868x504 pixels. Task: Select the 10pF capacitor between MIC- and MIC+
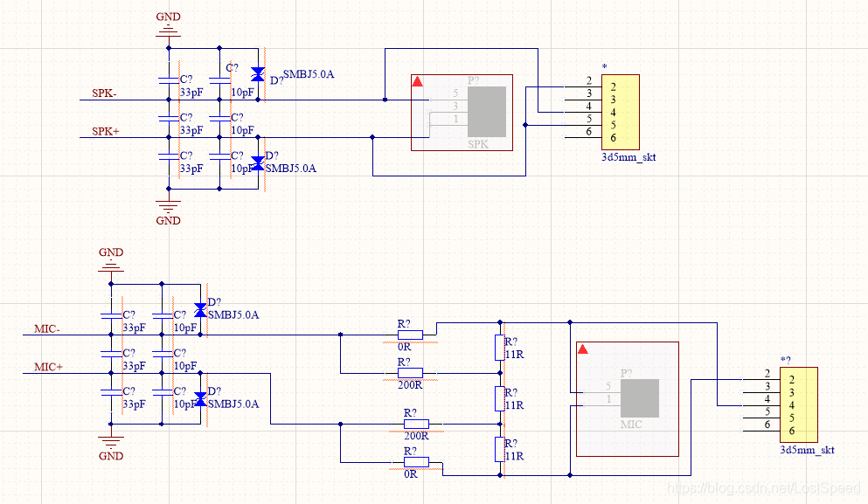point(163,354)
